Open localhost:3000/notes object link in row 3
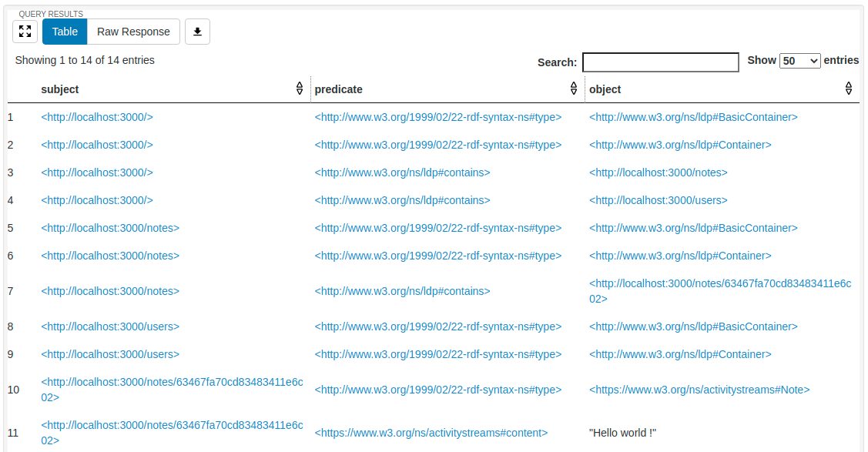 click(658, 172)
